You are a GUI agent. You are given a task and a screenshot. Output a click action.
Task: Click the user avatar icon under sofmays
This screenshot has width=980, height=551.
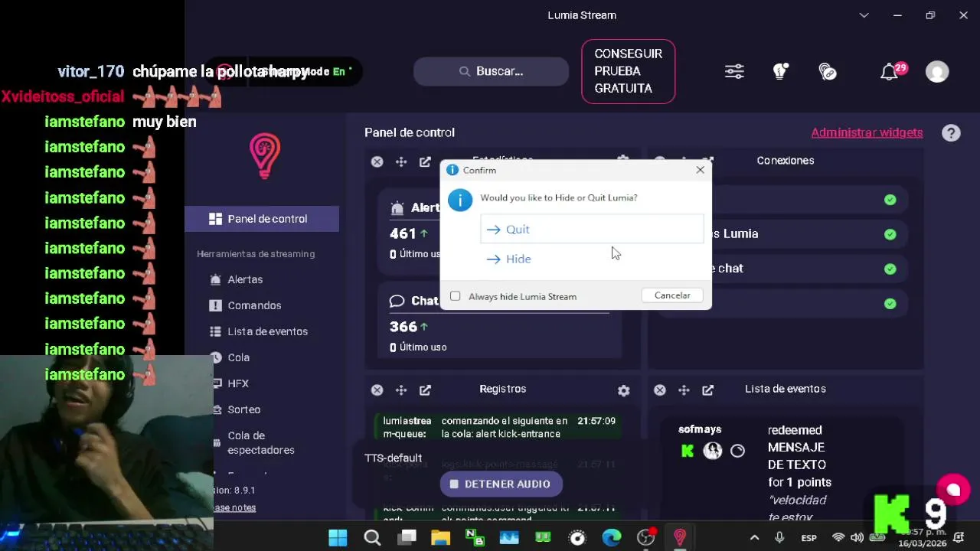pos(713,451)
